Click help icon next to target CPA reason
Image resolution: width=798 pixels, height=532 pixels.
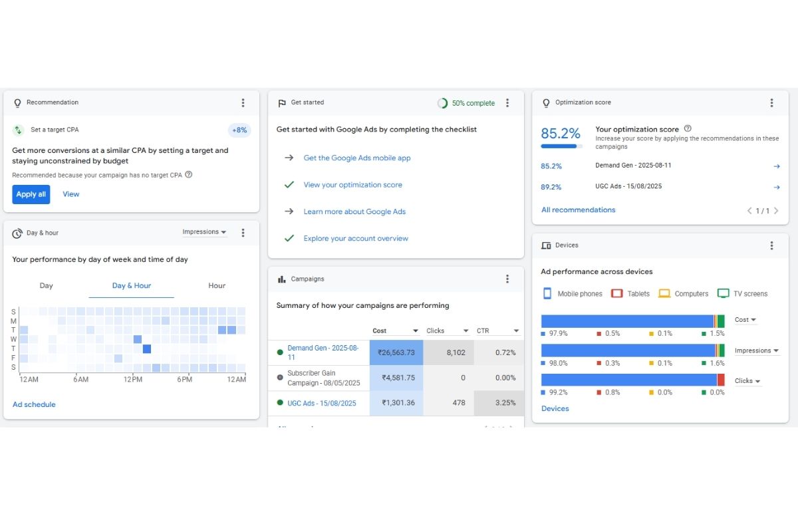point(189,175)
